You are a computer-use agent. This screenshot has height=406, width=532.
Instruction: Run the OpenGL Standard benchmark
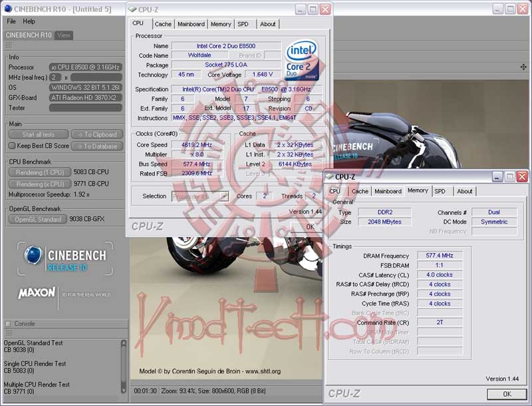[38, 219]
